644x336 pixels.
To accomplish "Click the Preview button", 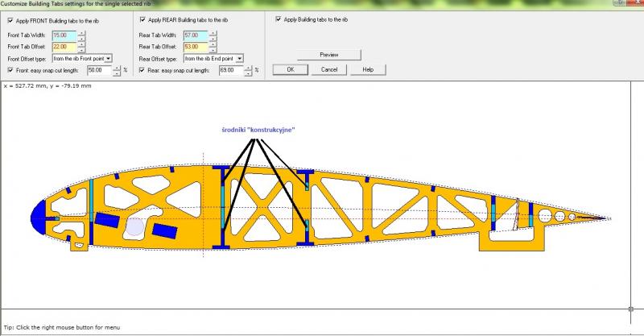I will [328, 55].
